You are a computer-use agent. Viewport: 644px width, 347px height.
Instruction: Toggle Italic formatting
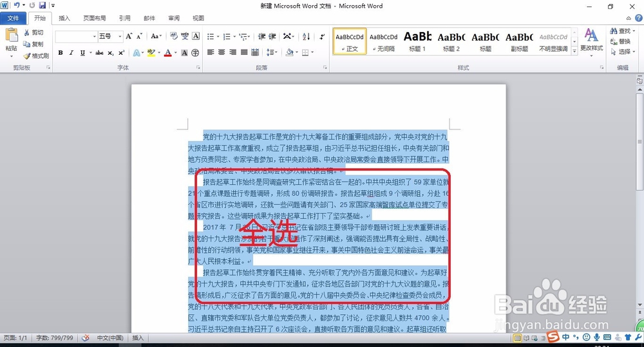(71, 53)
